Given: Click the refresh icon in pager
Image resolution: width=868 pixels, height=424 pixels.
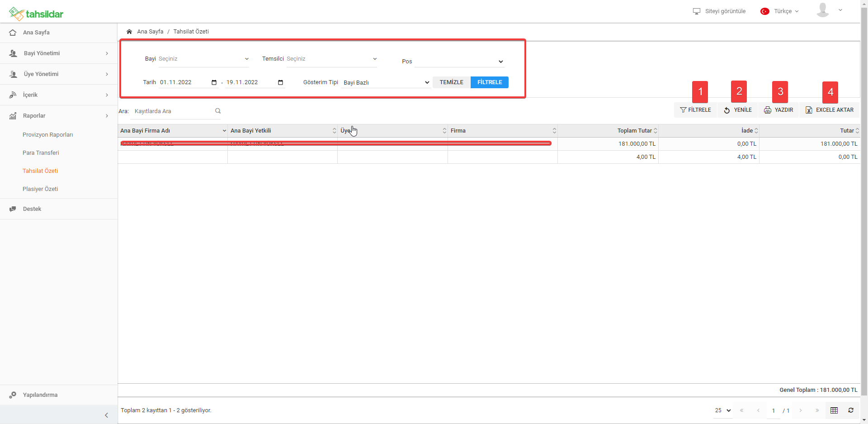Looking at the screenshot, I should click(851, 410).
